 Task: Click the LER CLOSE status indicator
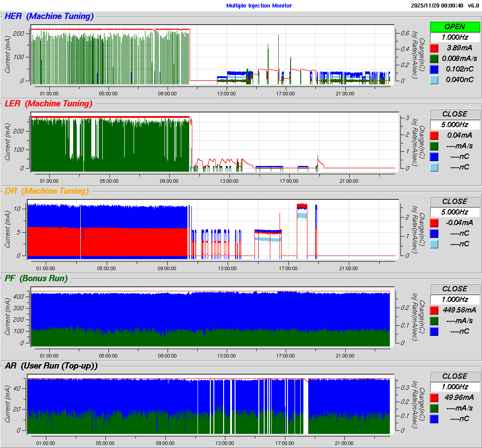click(x=455, y=114)
